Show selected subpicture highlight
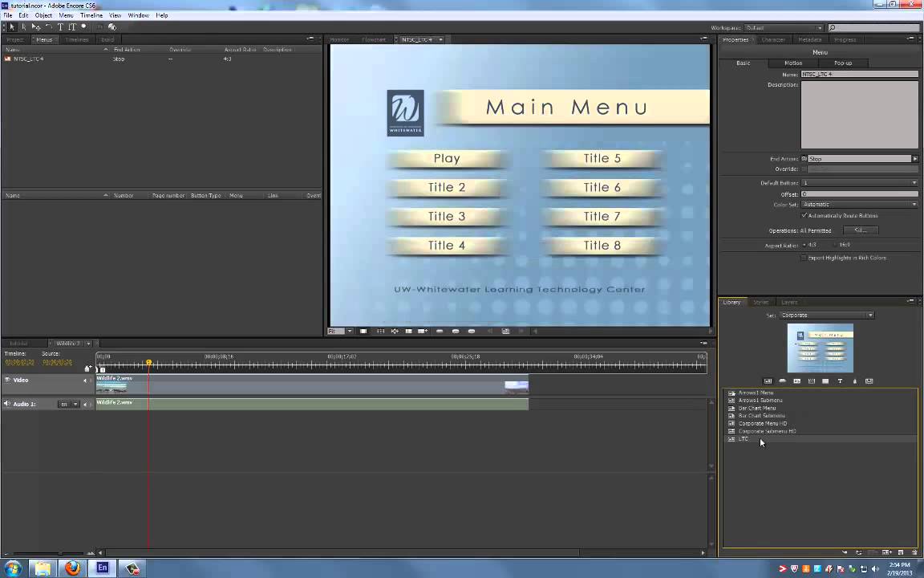 (x=455, y=332)
